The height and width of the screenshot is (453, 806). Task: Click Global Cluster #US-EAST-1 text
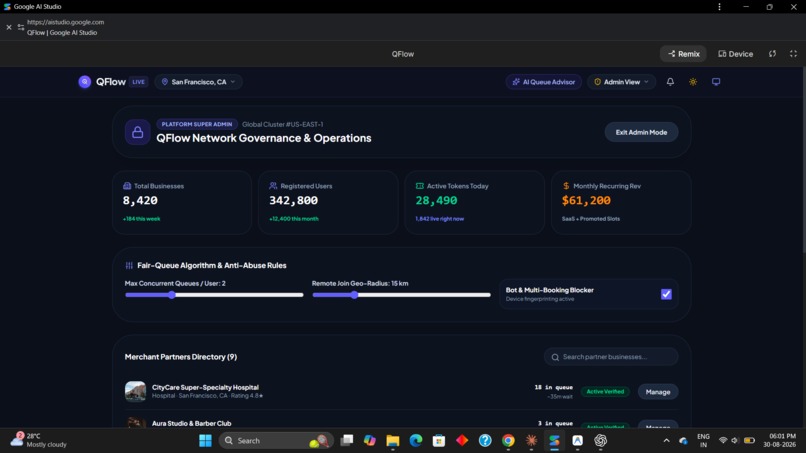coord(283,124)
